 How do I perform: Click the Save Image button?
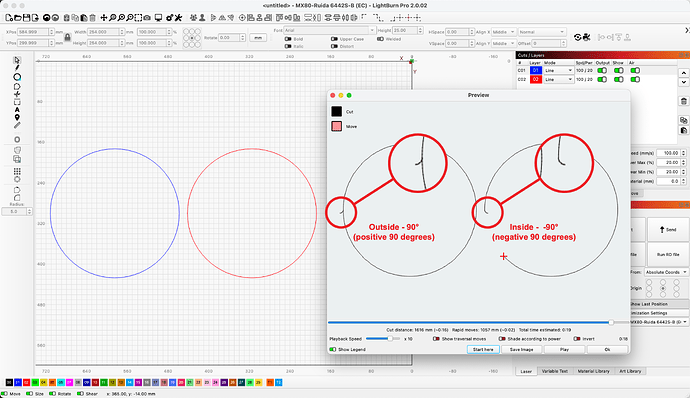click(x=521, y=350)
